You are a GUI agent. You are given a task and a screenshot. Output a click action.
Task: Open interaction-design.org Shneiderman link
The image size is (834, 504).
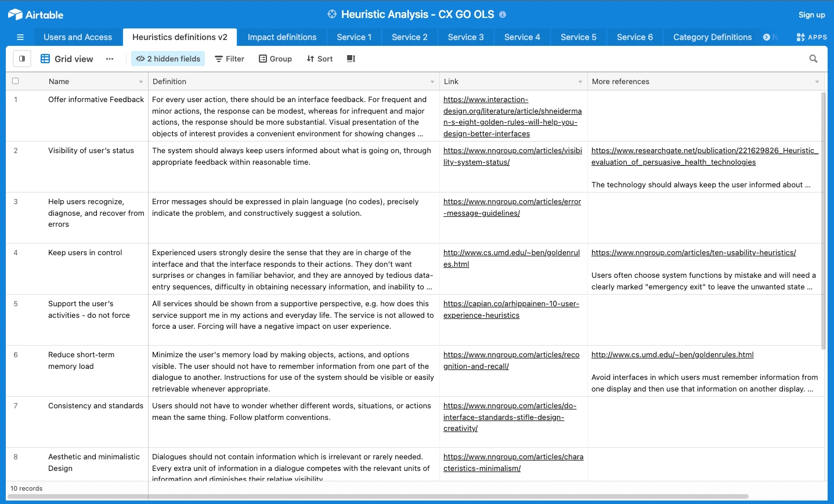pos(512,117)
